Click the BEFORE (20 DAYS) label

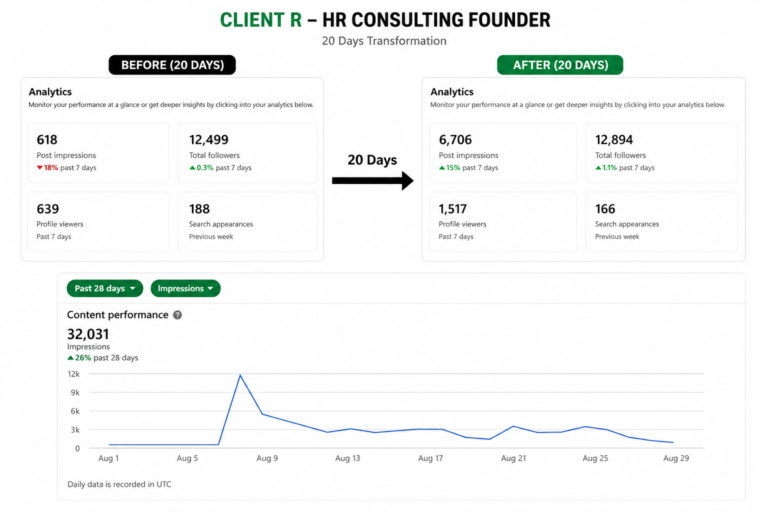point(172,65)
